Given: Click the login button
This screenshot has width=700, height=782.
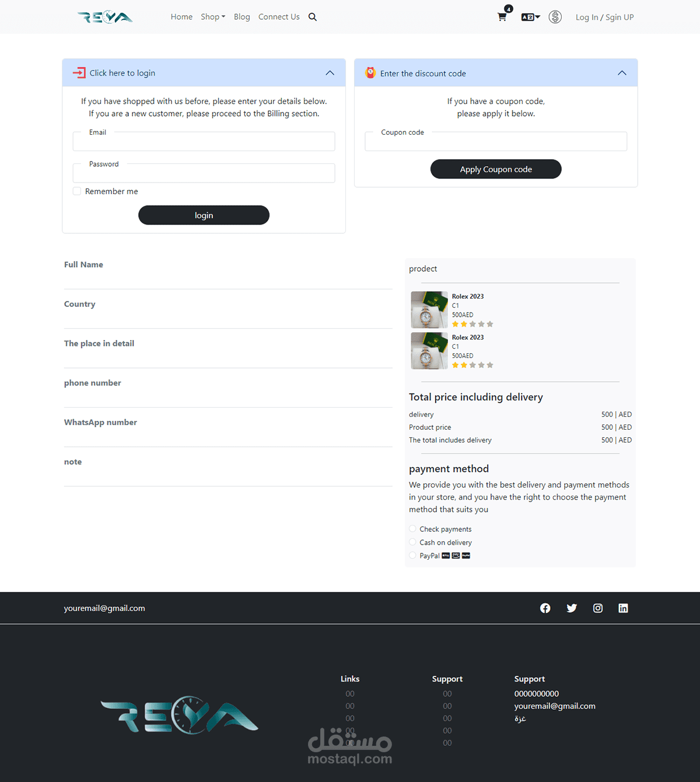Looking at the screenshot, I should pyautogui.click(x=204, y=215).
